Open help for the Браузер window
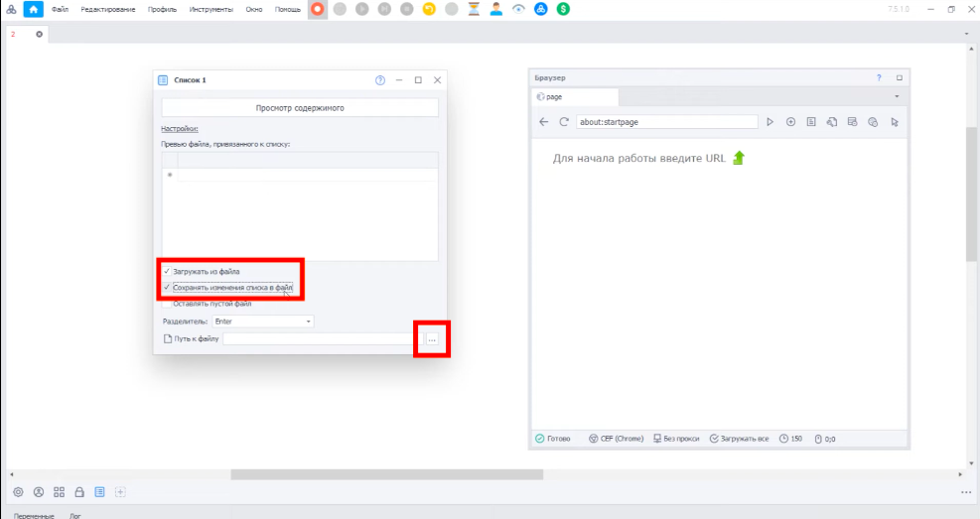980x519 pixels. (879, 78)
